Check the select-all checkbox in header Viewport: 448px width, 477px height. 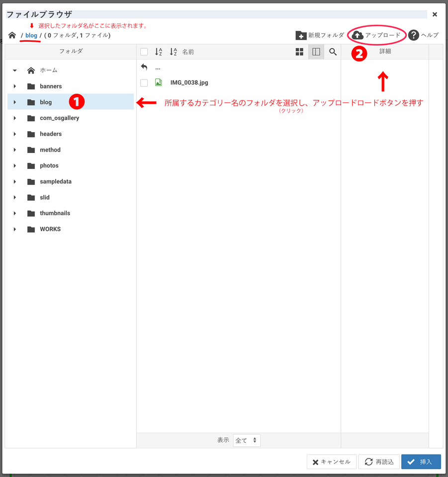coord(144,52)
